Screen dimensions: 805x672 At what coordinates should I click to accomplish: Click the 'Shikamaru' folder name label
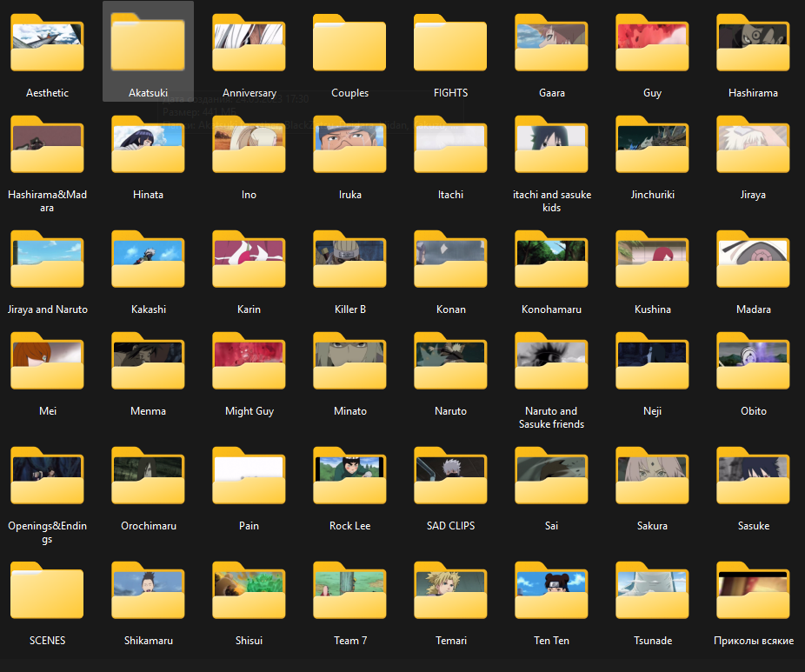[149, 641]
